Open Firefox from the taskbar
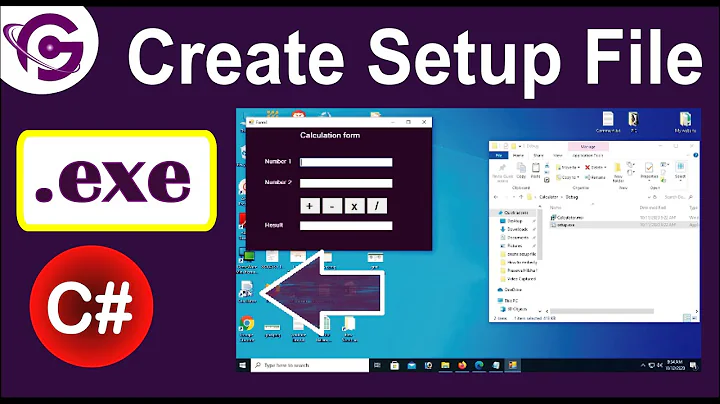Viewport: 720px width, 404px height. pyautogui.click(x=462, y=365)
